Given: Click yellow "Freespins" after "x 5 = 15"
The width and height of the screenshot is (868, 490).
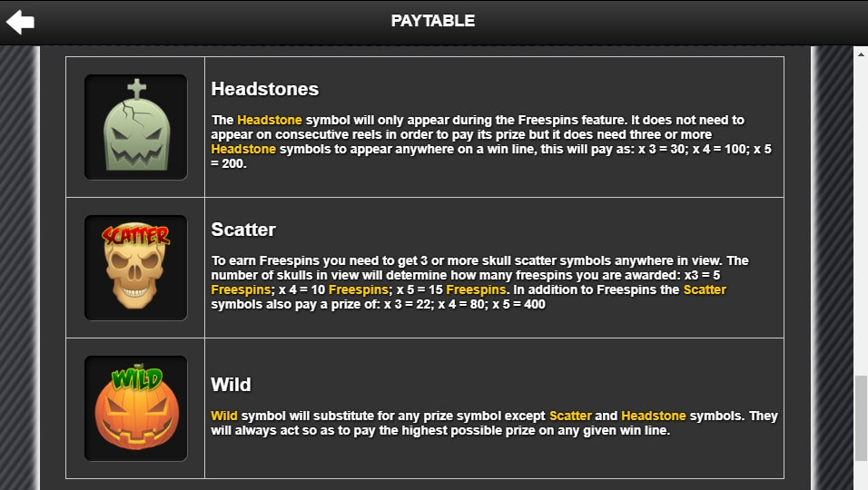Looking at the screenshot, I should click(478, 289).
